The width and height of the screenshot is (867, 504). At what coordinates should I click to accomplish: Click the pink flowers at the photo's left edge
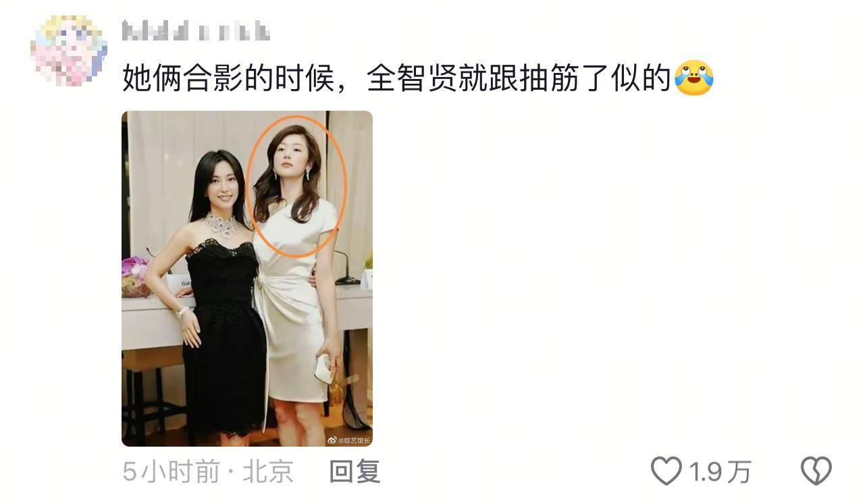[x=134, y=269]
